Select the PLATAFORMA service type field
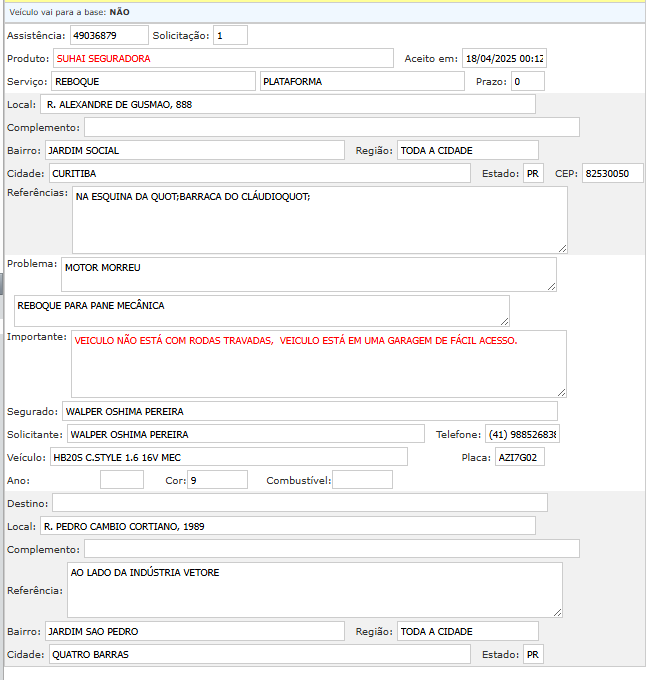The height and width of the screenshot is (680, 661). click(361, 81)
